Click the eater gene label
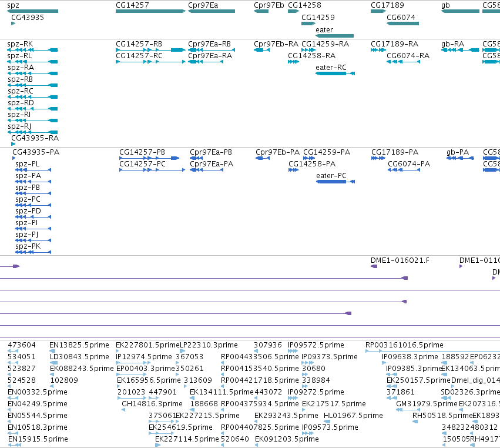 click(324, 29)
